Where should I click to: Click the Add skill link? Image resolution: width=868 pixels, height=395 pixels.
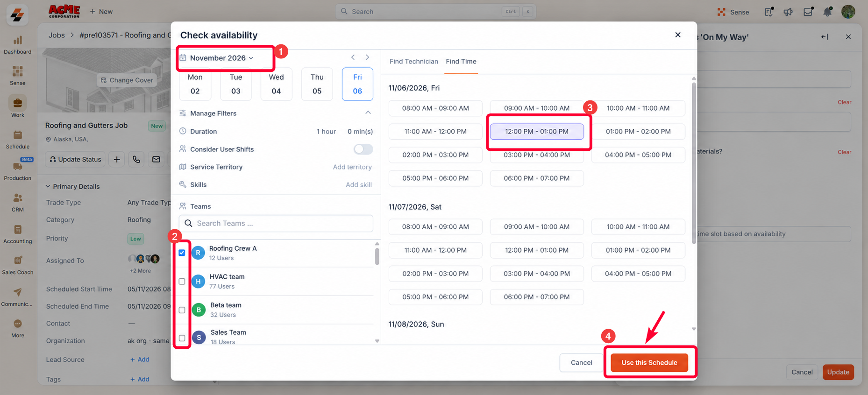pyautogui.click(x=359, y=184)
